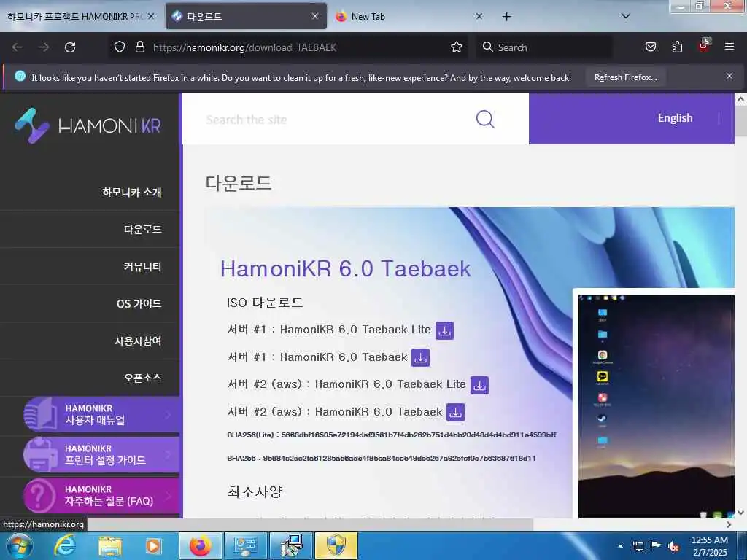Viewport: 747px width, 560px height.
Task: Open Windows Media Player from taskbar
Action: click(153, 545)
